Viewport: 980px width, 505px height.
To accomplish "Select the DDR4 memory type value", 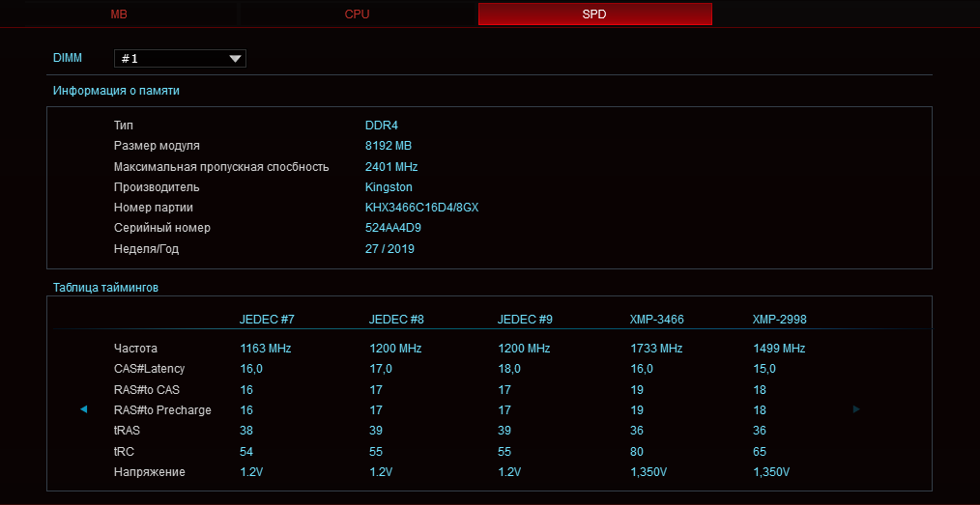I will pyautogui.click(x=381, y=126).
